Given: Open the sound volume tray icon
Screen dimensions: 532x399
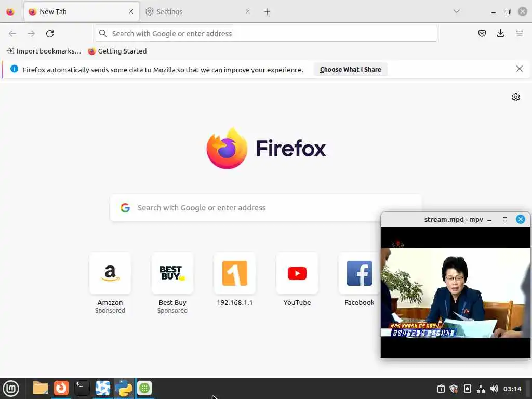Looking at the screenshot, I should tap(495, 389).
